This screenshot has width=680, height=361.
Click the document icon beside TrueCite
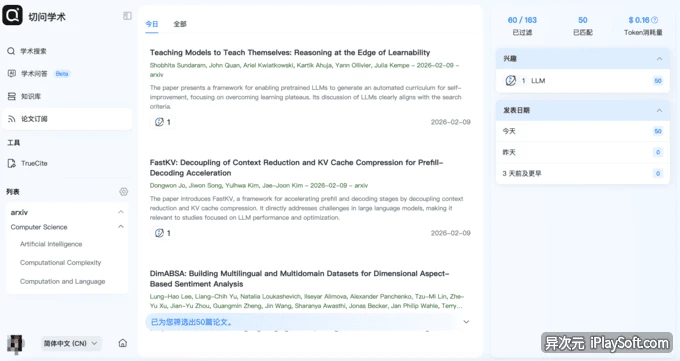click(x=12, y=164)
